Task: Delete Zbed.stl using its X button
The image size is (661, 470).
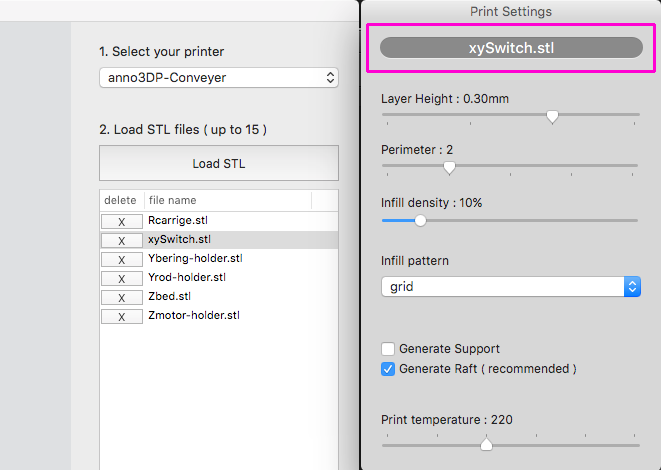Action: 121,297
